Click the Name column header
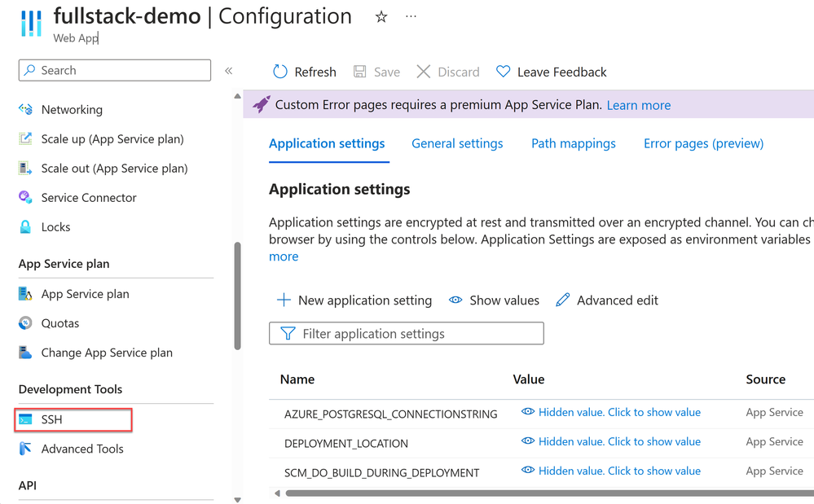 tap(297, 379)
